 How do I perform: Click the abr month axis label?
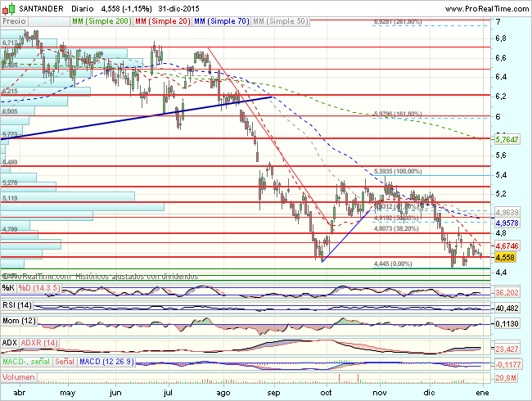20,393
